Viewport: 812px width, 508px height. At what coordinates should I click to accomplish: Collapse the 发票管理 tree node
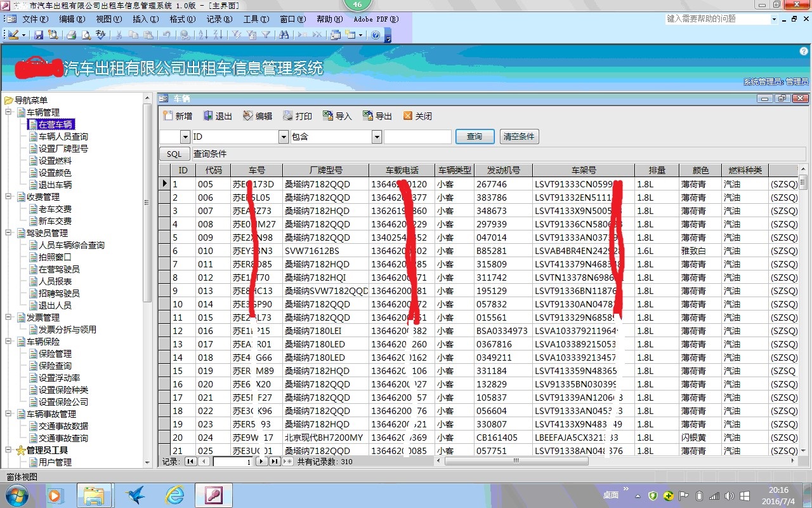pyautogui.click(x=9, y=317)
